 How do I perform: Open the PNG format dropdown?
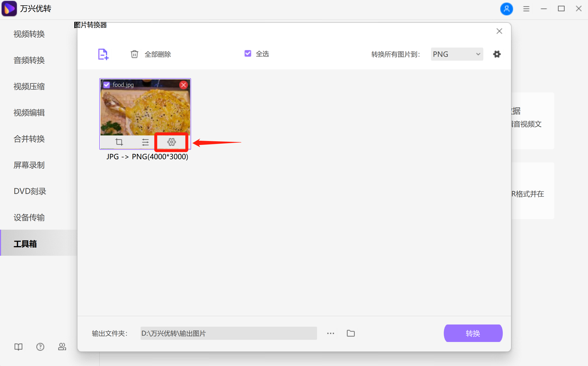[457, 54]
